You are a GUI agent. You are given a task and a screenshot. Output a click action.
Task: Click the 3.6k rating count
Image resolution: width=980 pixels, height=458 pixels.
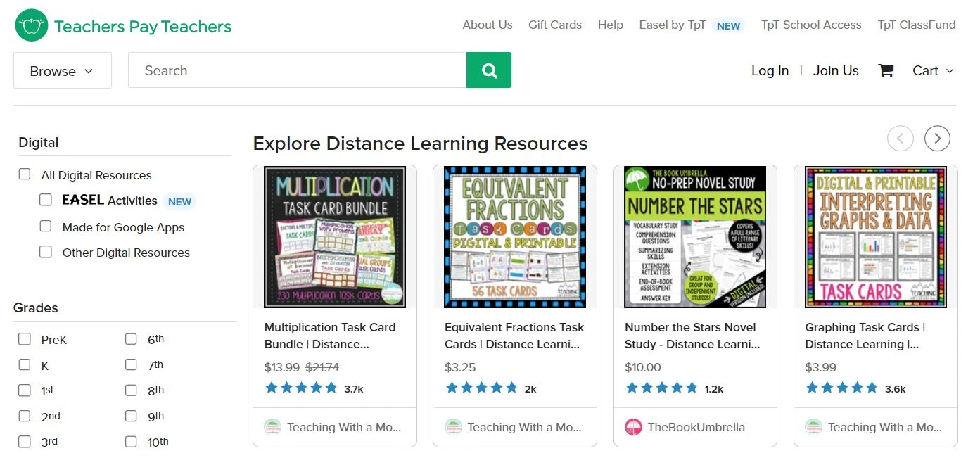click(896, 389)
